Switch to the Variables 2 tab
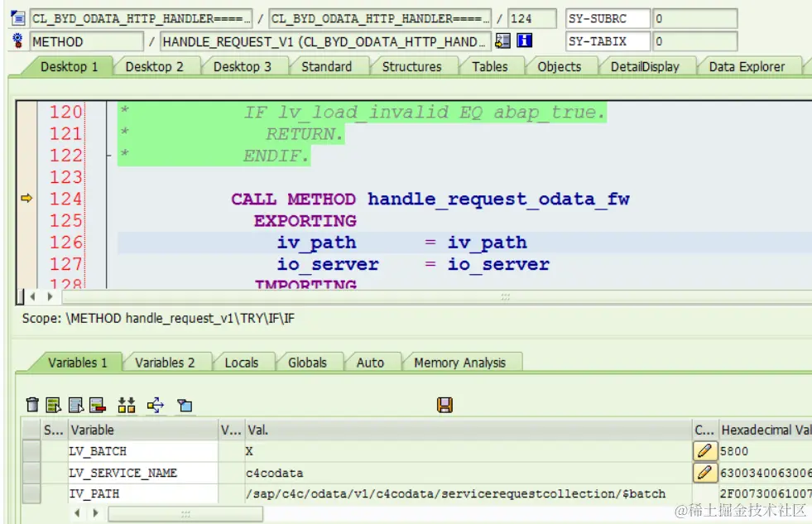Screen dimensions: 812x524 click(165, 363)
